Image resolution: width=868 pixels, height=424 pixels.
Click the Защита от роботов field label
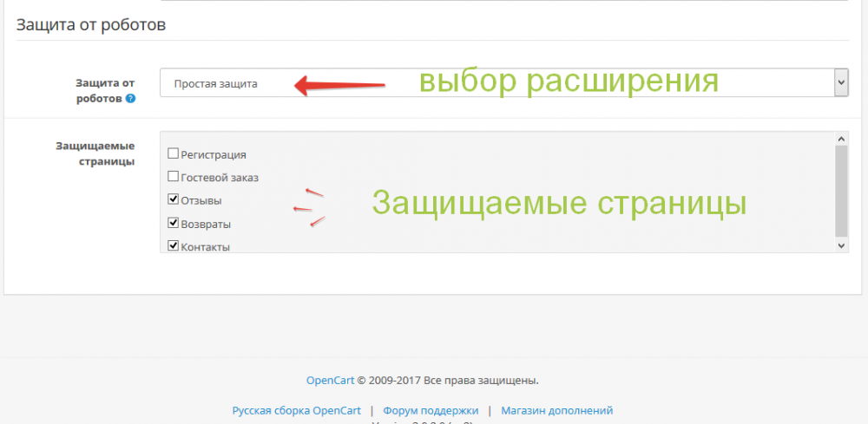pos(105,91)
